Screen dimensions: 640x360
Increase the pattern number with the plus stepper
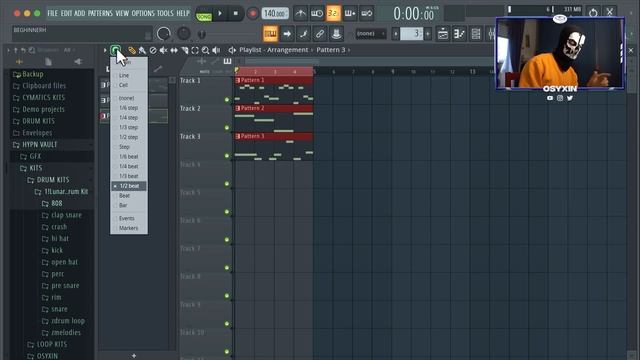tap(428, 34)
